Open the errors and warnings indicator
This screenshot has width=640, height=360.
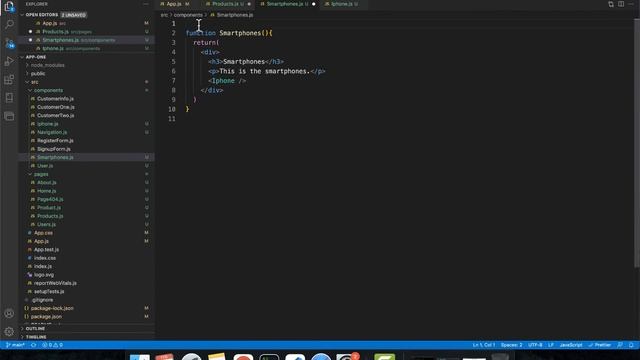point(53,345)
